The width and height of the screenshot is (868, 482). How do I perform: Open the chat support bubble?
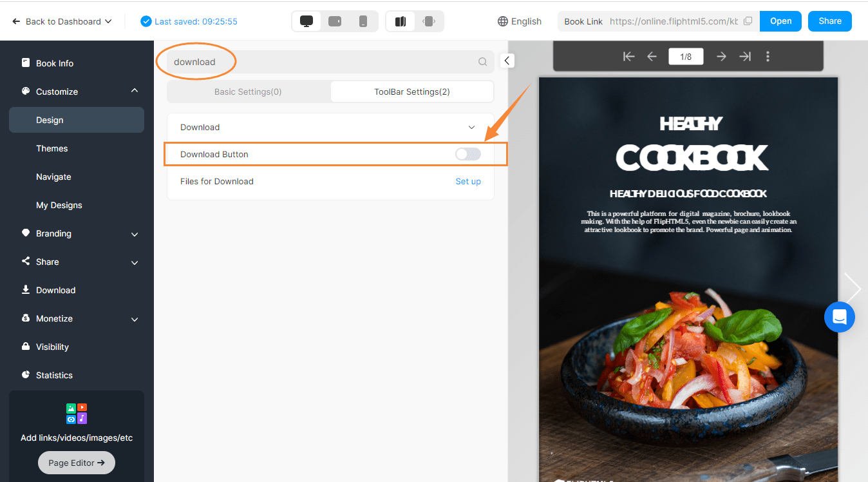click(x=840, y=317)
